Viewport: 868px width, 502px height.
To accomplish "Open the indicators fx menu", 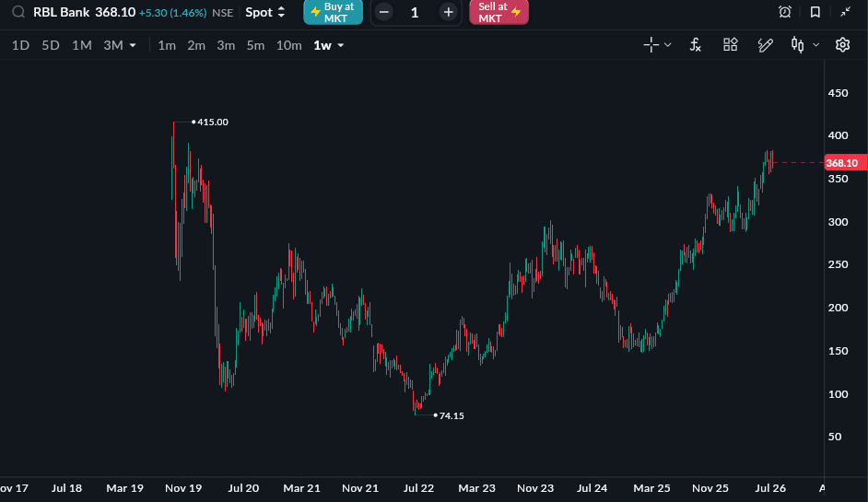I will (696, 45).
